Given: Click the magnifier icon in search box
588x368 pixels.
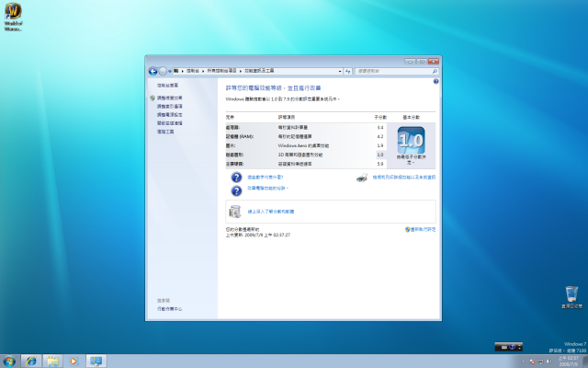Looking at the screenshot, I should (435, 71).
